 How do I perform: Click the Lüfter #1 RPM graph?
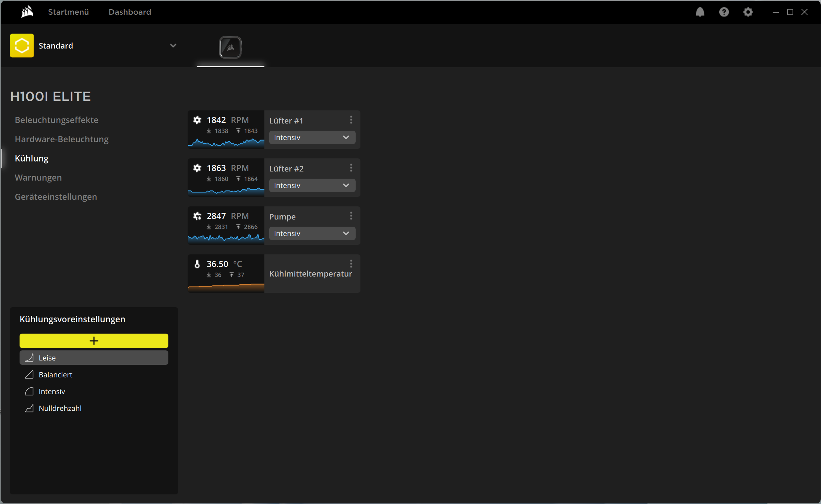click(x=226, y=143)
